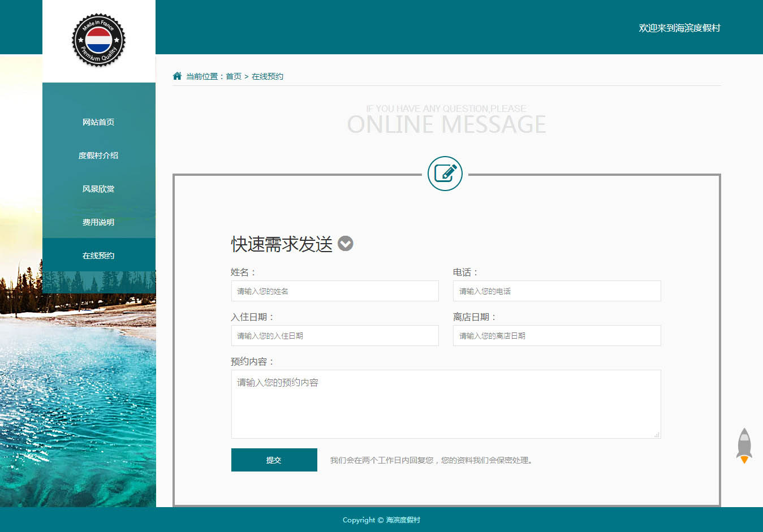The image size is (763, 532).
Task: Click 在线预约 breadcrumb link
Action: [268, 76]
